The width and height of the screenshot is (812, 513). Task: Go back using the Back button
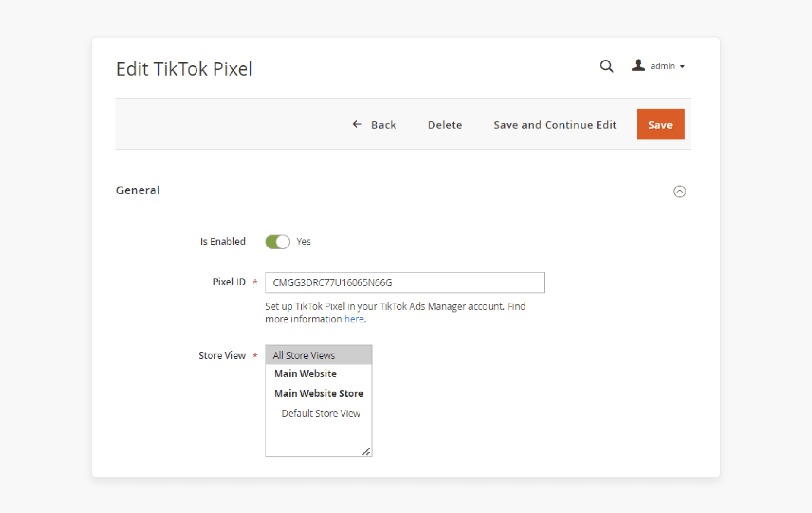pos(374,125)
